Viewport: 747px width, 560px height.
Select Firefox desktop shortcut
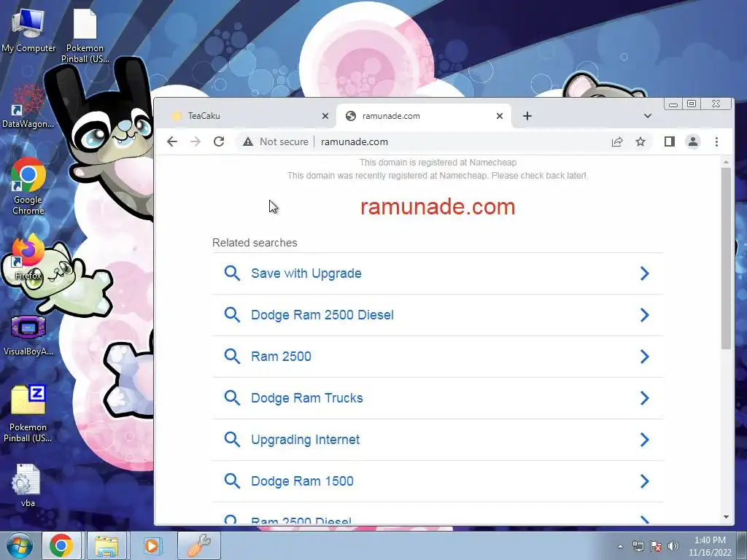28,257
